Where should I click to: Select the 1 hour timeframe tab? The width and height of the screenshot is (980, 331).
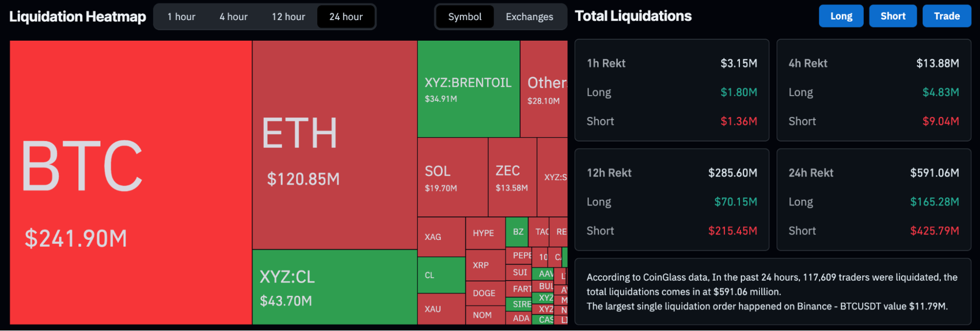click(x=181, y=17)
